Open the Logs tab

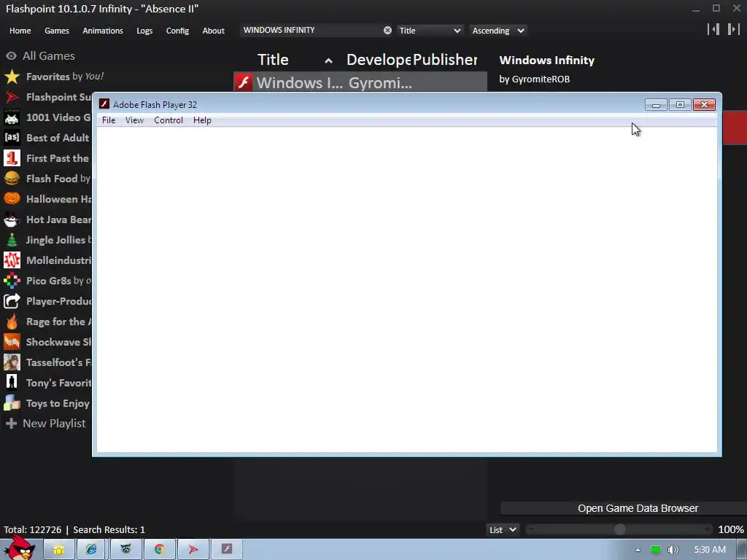(144, 31)
